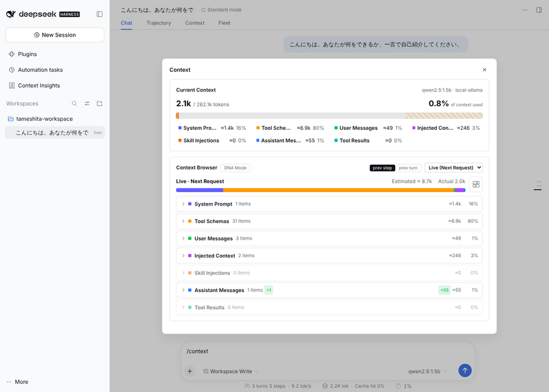Click the 0.8% of context used figure

tap(456, 104)
